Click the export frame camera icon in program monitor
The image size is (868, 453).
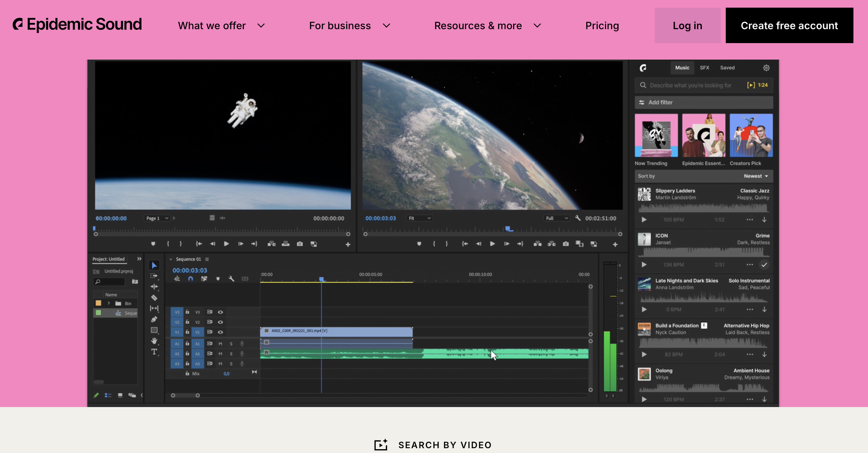point(566,244)
